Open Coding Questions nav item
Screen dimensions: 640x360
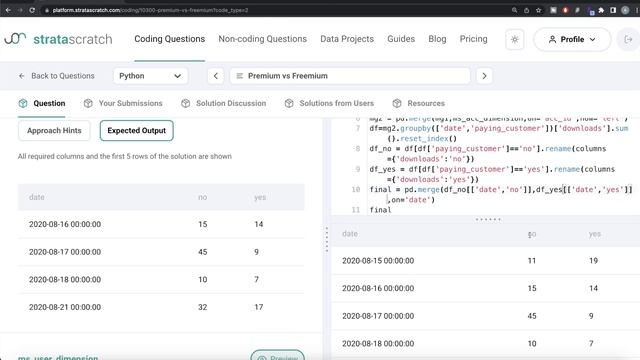170,39
